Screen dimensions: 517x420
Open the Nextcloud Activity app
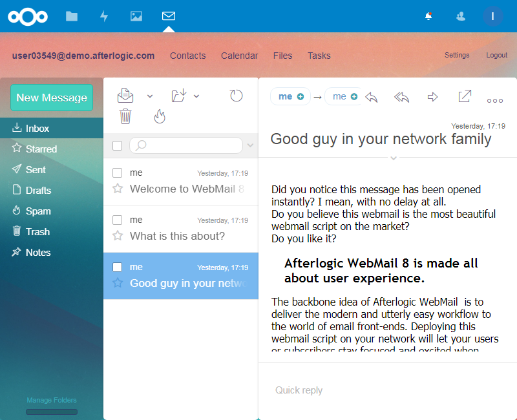(x=104, y=16)
